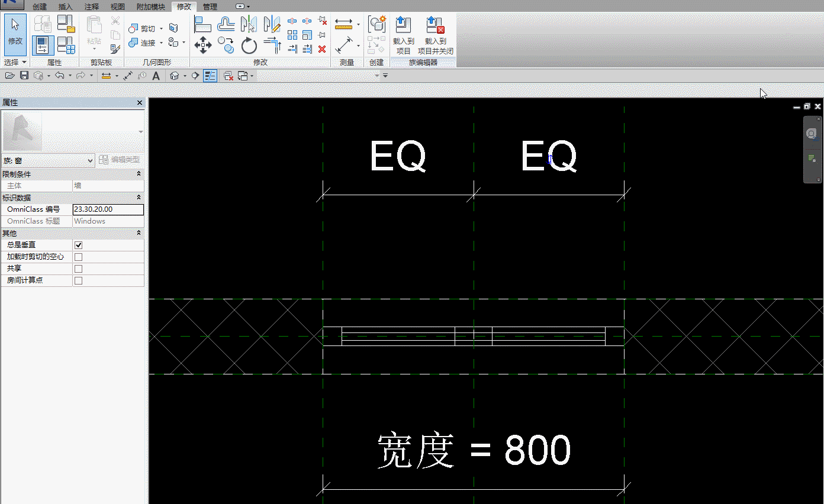
Task: Click the 连接 geometry button
Action: pyautogui.click(x=142, y=43)
